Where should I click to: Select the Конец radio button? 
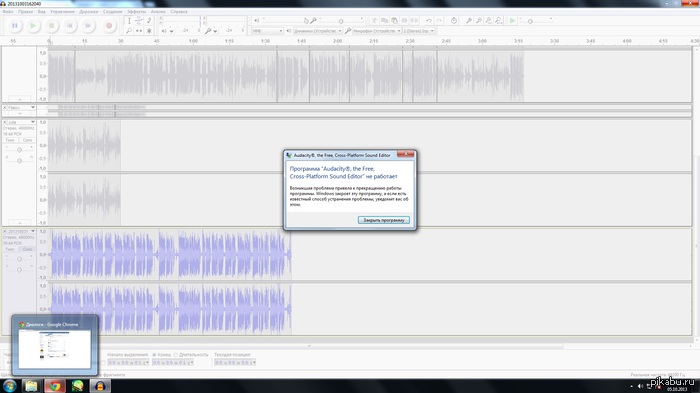point(154,355)
